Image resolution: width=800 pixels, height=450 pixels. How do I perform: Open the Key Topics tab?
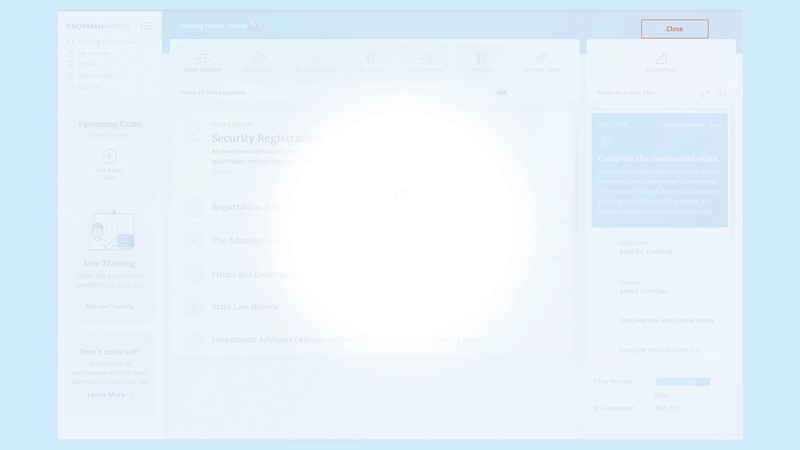pyautogui.click(x=370, y=63)
